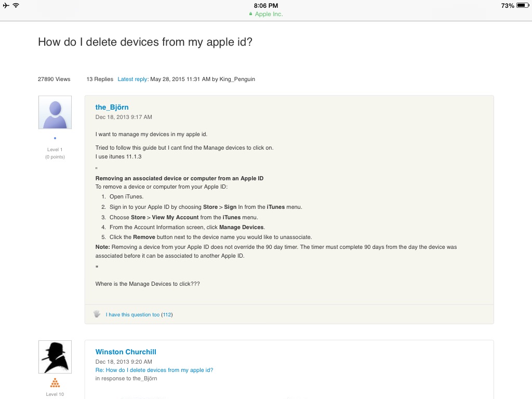The width and height of the screenshot is (532, 399).
Task: Open the_Björn's profile avatar
Action: (x=55, y=112)
